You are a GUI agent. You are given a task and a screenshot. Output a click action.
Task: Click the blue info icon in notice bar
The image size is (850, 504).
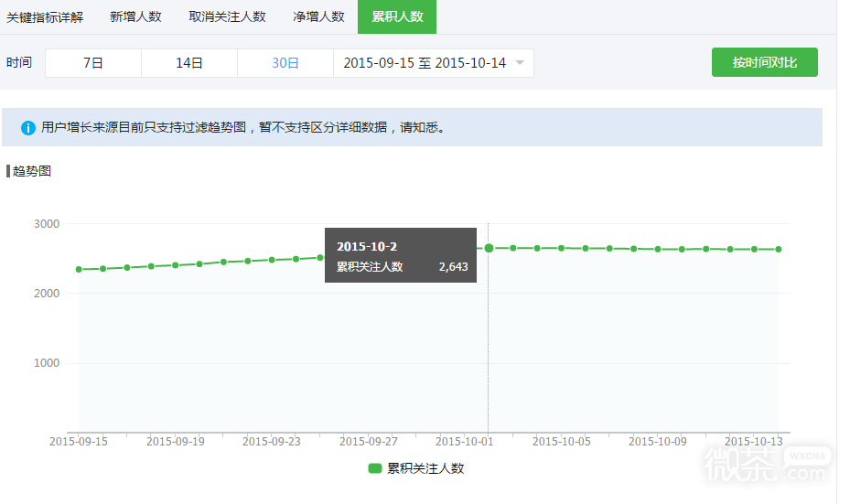28,128
